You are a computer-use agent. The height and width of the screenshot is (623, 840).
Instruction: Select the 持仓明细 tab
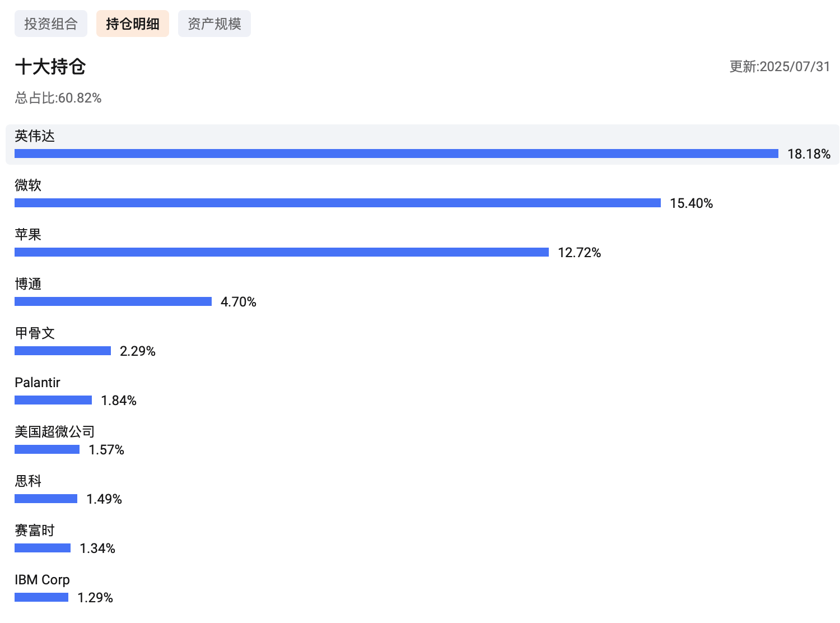point(133,24)
